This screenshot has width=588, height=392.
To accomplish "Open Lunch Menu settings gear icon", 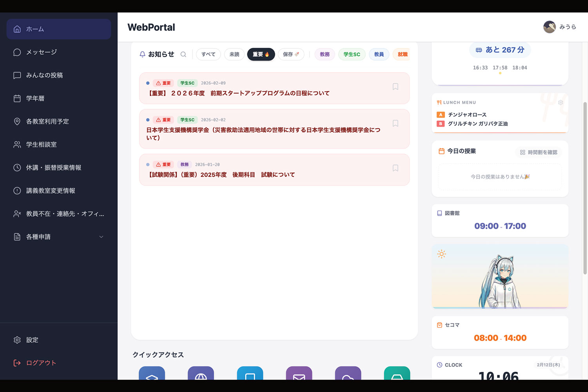I will pyautogui.click(x=561, y=102).
